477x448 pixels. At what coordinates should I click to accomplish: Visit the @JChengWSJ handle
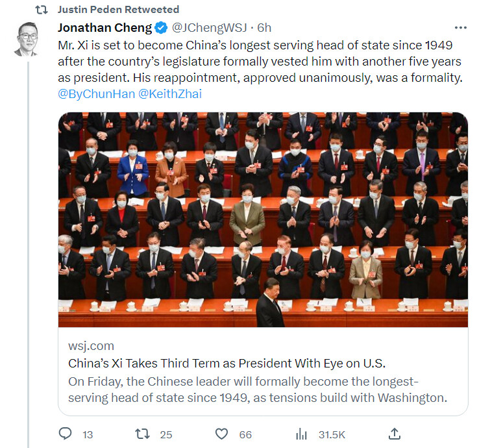(x=209, y=28)
